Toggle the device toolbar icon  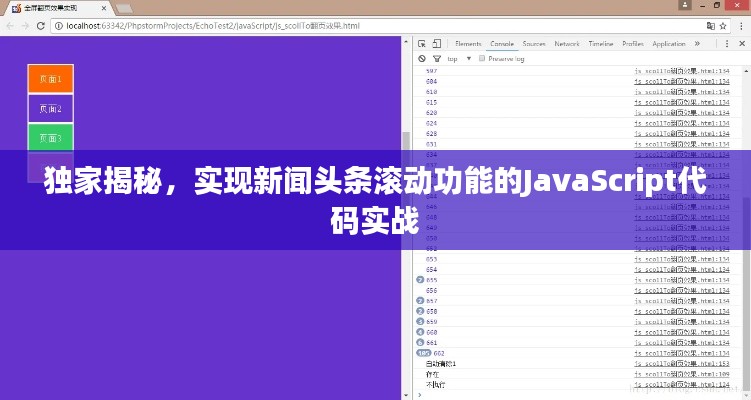(x=438, y=44)
